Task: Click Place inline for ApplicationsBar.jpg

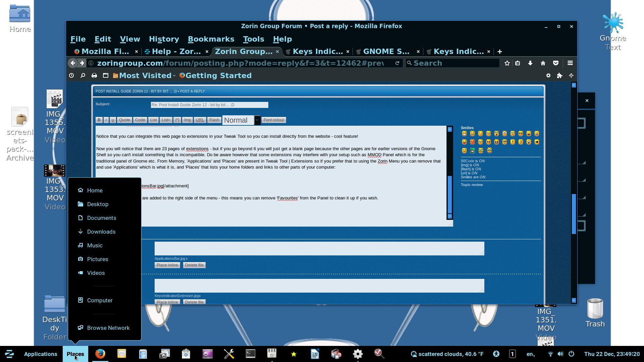Action: [167, 265]
